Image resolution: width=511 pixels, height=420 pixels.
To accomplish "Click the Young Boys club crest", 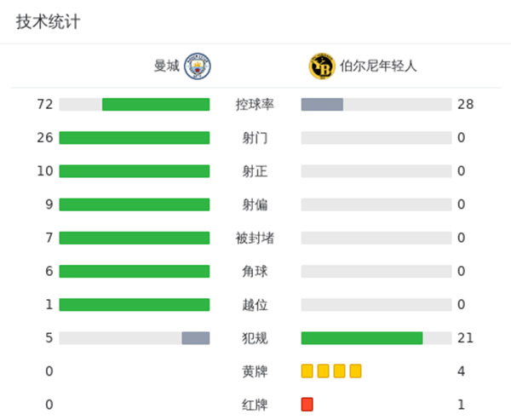I will 321,66.
